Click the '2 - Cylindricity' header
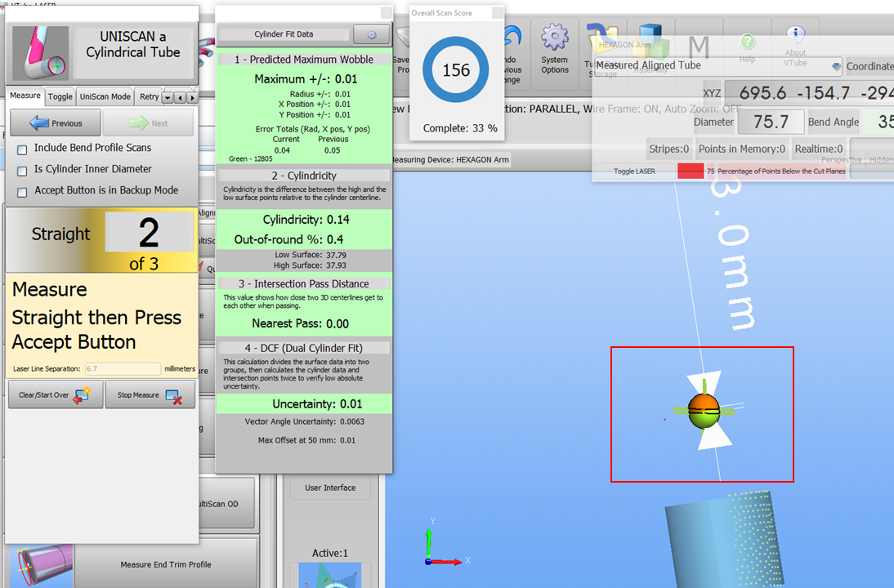This screenshot has height=588, width=894. click(x=304, y=176)
